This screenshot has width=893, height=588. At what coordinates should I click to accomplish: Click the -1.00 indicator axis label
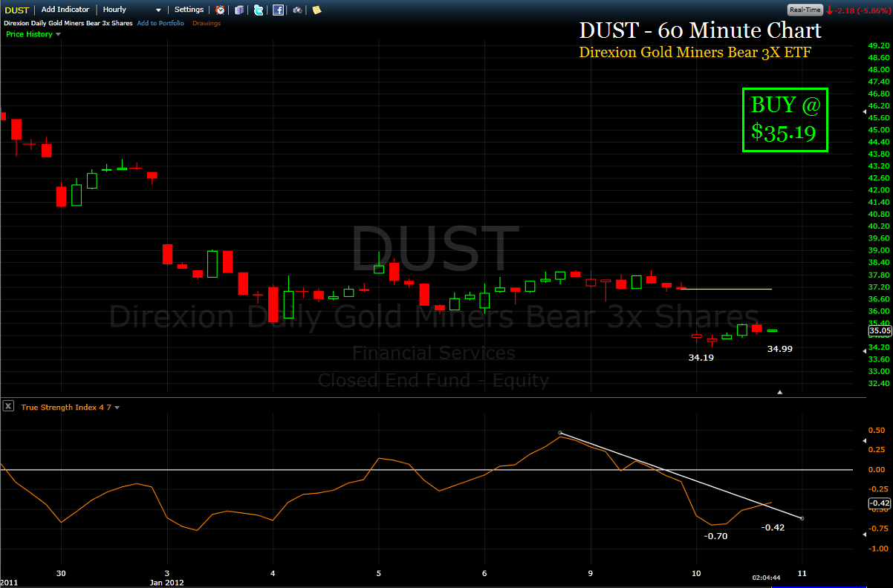point(877,548)
